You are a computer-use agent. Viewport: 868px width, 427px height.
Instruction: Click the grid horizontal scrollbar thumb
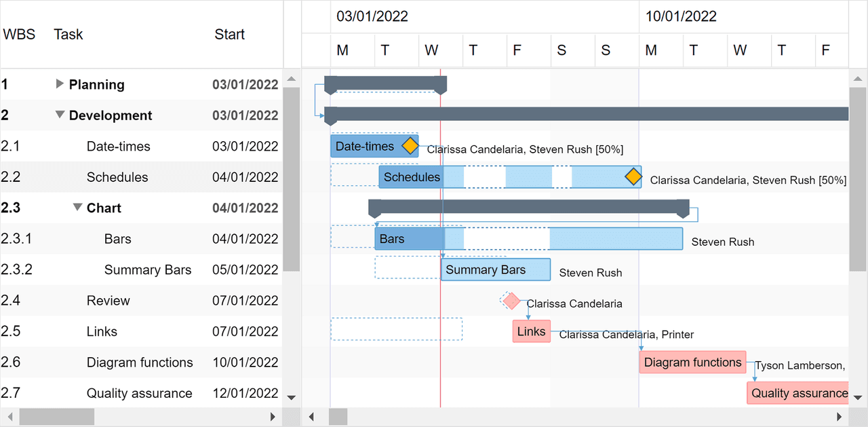56,417
